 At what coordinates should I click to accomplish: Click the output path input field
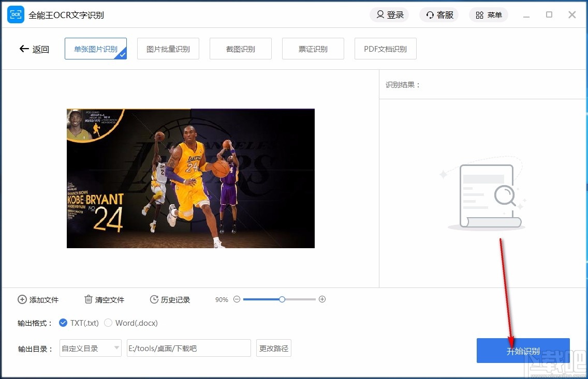(x=188, y=348)
